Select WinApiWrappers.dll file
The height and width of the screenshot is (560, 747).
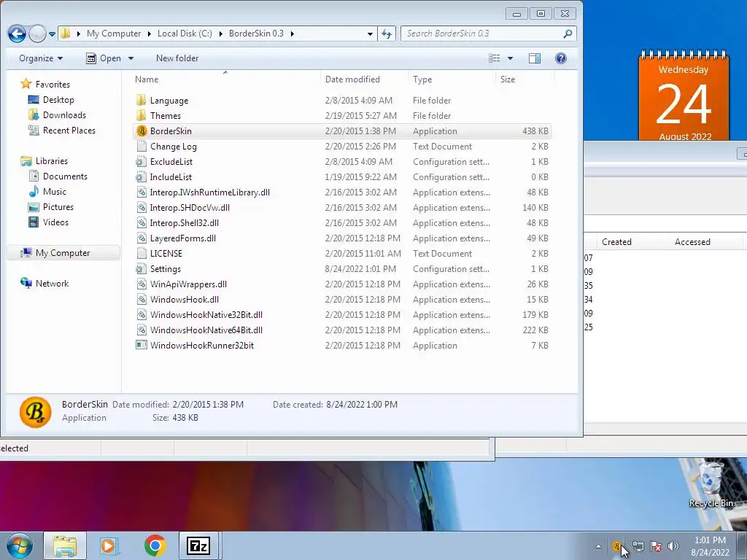(188, 284)
